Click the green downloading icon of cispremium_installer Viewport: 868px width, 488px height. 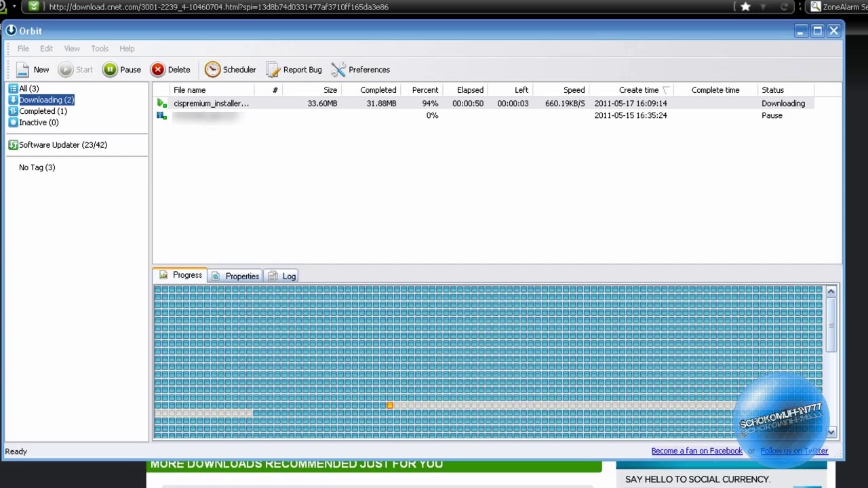161,104
